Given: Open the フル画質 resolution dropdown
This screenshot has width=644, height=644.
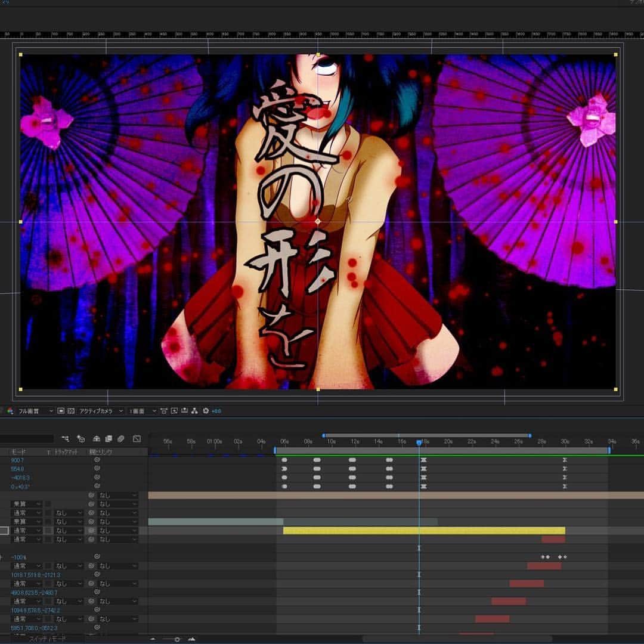Looking at the screenshot, I should [x=35, y=411].
